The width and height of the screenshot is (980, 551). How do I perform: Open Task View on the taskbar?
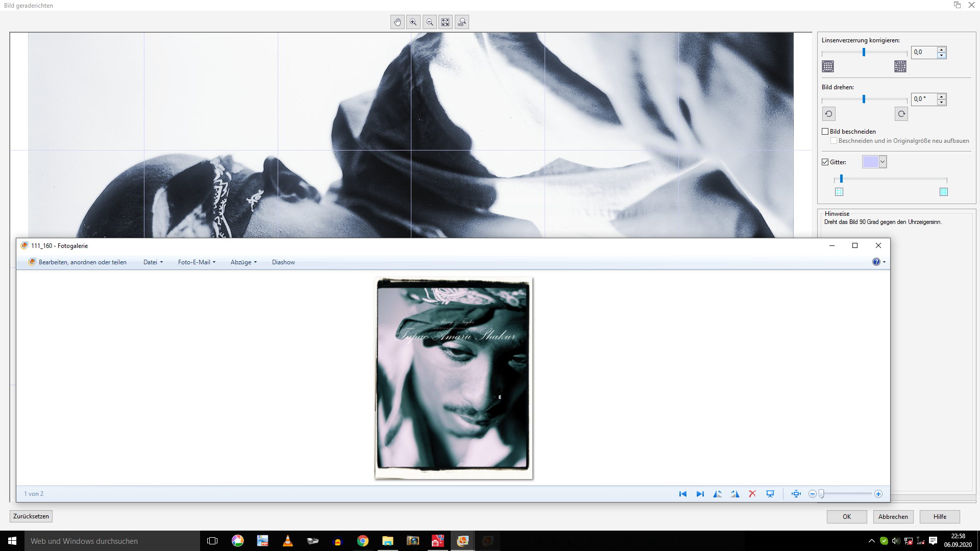(x=212, y=541)
